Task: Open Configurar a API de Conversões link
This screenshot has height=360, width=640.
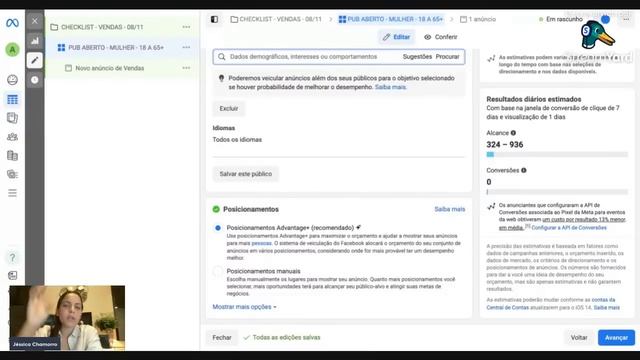Action: [569, 228]
